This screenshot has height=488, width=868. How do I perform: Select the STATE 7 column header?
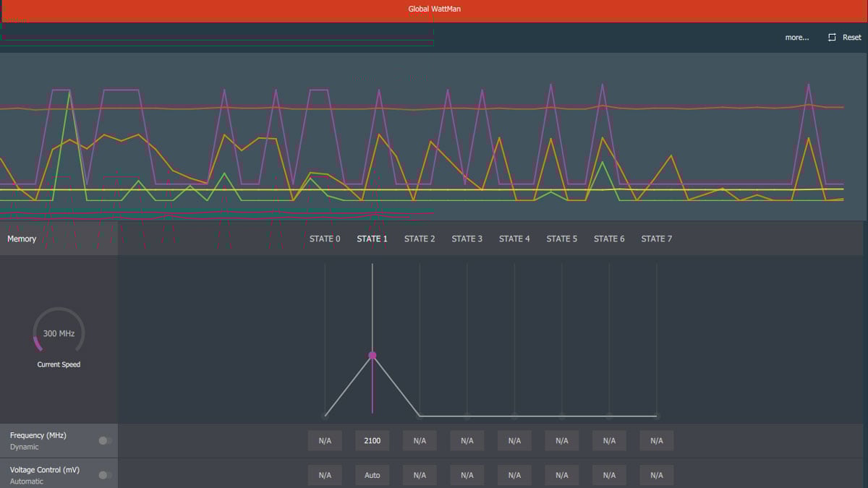[657, 239]
